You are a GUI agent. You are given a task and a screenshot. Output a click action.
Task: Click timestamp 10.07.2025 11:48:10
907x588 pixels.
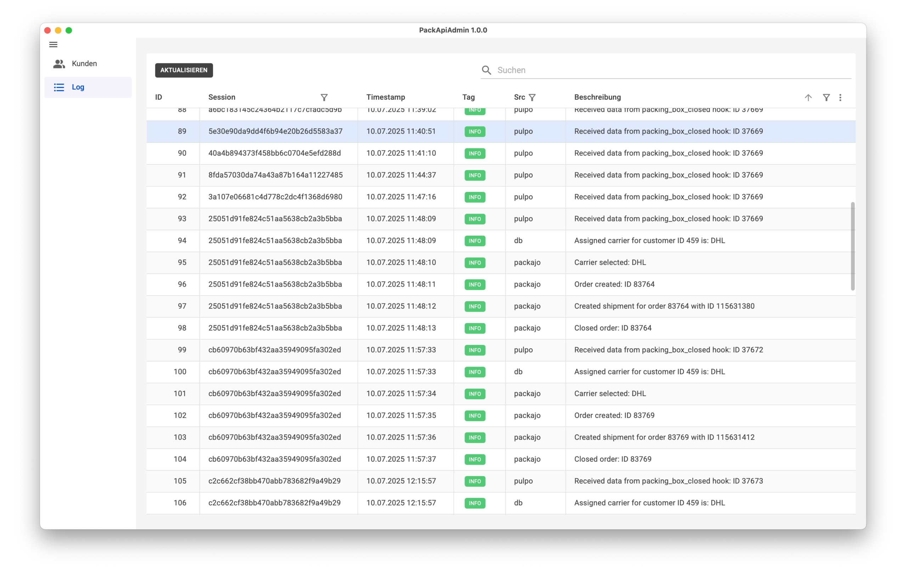[401, 262]
